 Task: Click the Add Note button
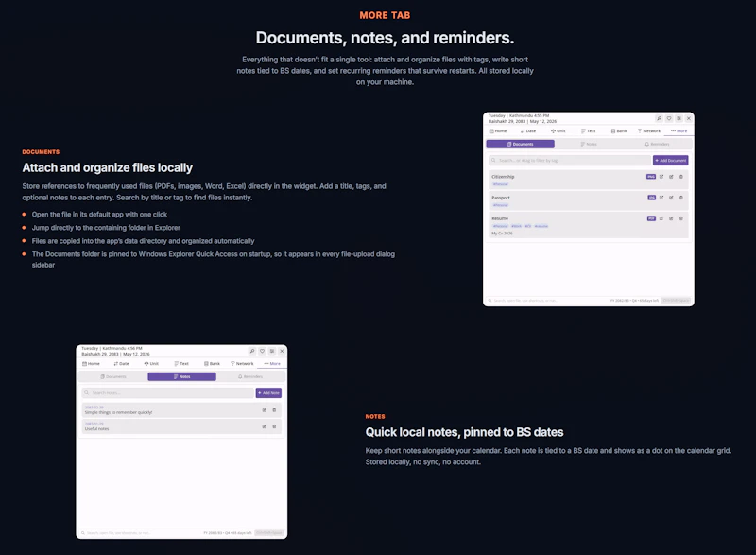click(268, 393)
